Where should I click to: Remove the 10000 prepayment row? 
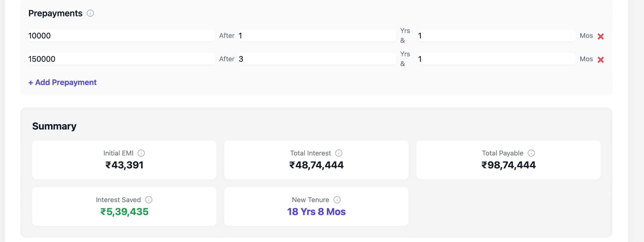click(x=600, y=36)
